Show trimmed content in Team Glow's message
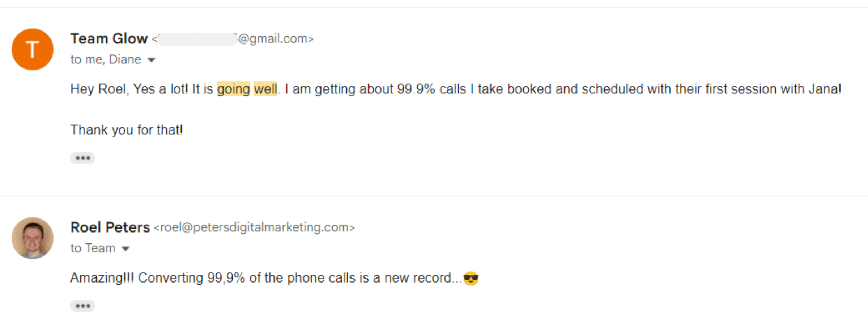868x326 pixels. coord(82,158)
